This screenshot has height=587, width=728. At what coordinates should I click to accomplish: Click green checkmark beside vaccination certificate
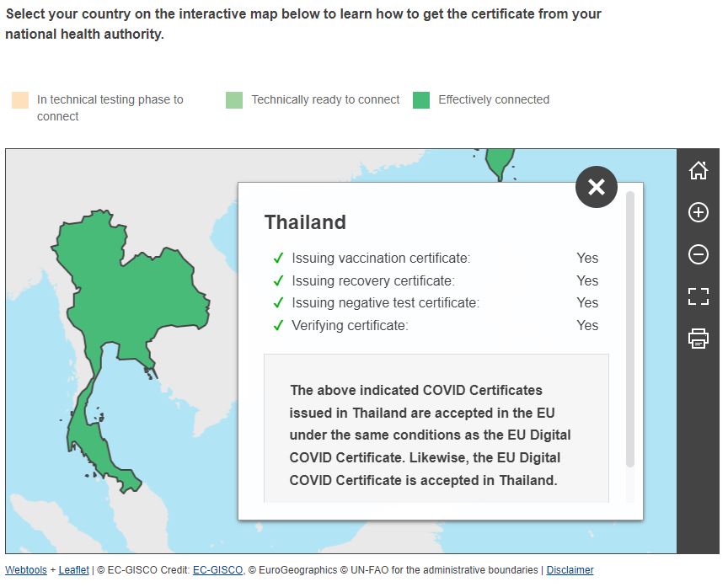point(278,258)
